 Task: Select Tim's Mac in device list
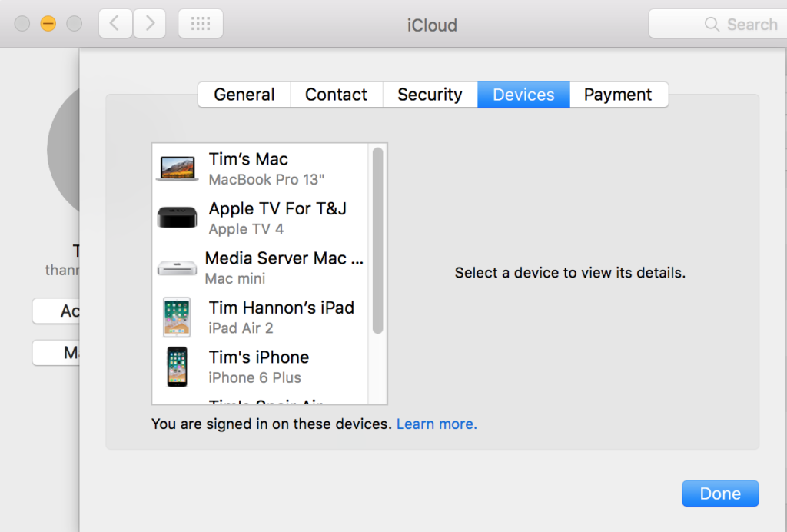pyautogui.click(x=260, y=168)
